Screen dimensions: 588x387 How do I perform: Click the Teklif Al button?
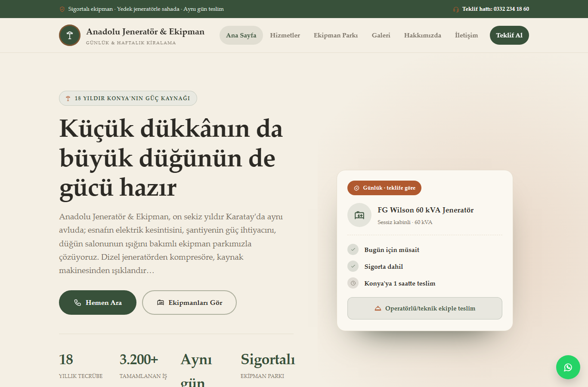click(x=509, y=35)
